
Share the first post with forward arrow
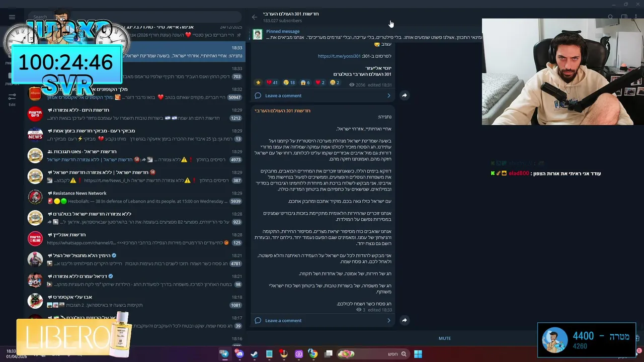point(404,95)
